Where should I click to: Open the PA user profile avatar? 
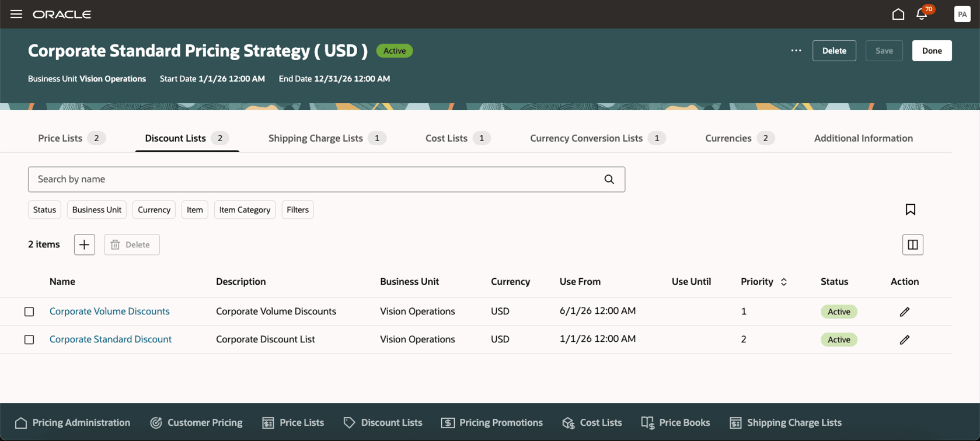(962, 14)
